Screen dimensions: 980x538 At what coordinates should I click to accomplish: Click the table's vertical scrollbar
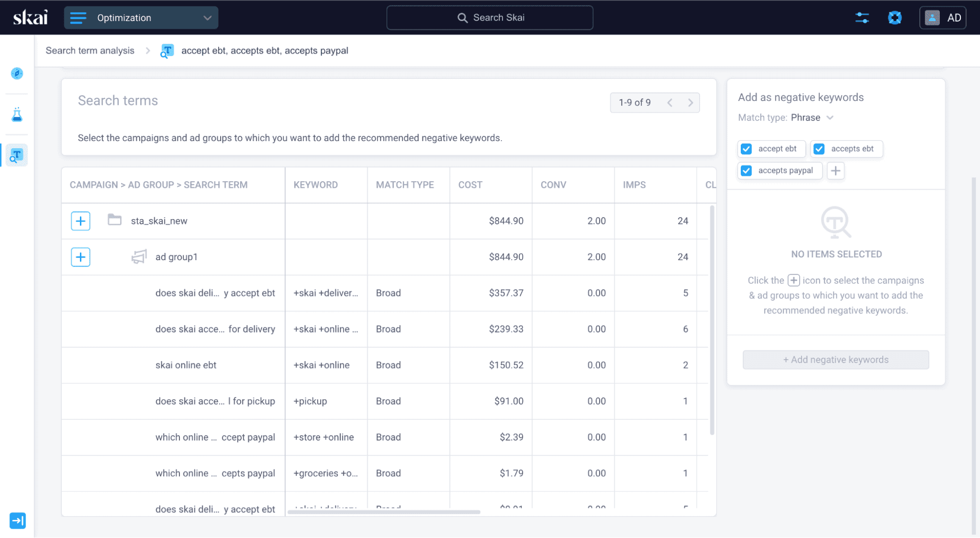712,320
